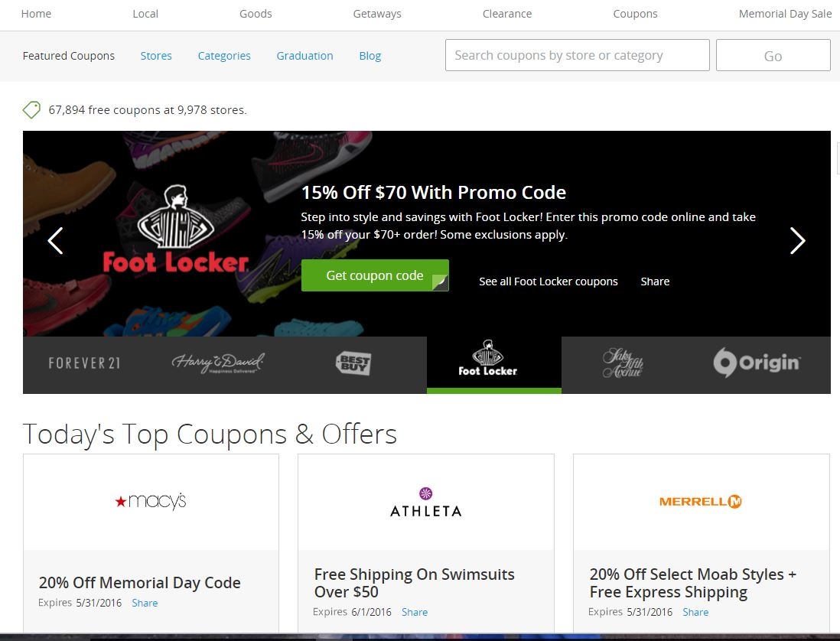This screenshot has width=840, height=641.
Task: Show the previous carousel slide with left arrow
Action: [x=56, y=241]
